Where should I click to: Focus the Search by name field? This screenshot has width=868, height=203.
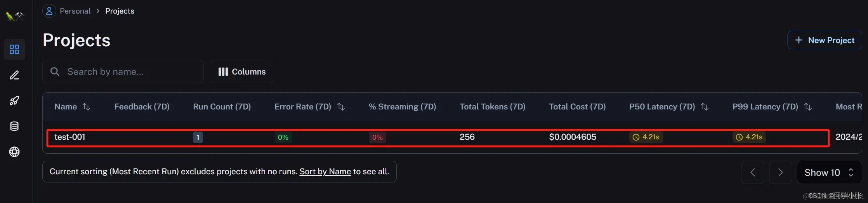click(123, 71)
